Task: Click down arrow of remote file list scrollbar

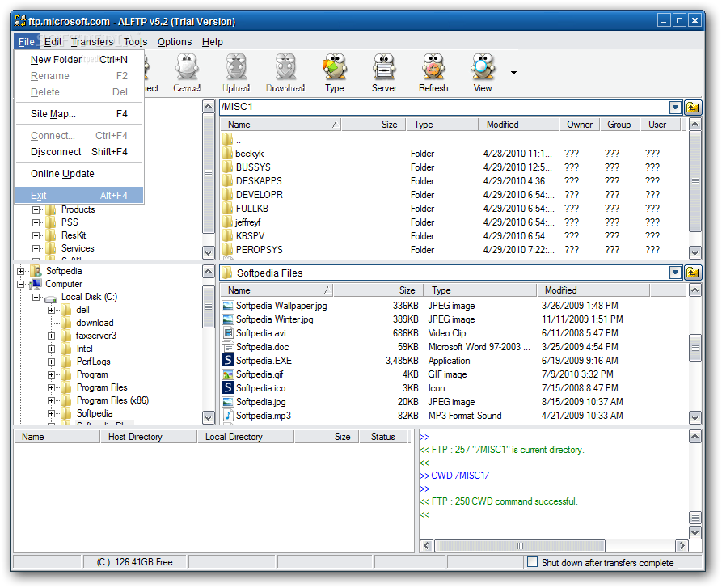Action: click(695, 252)
